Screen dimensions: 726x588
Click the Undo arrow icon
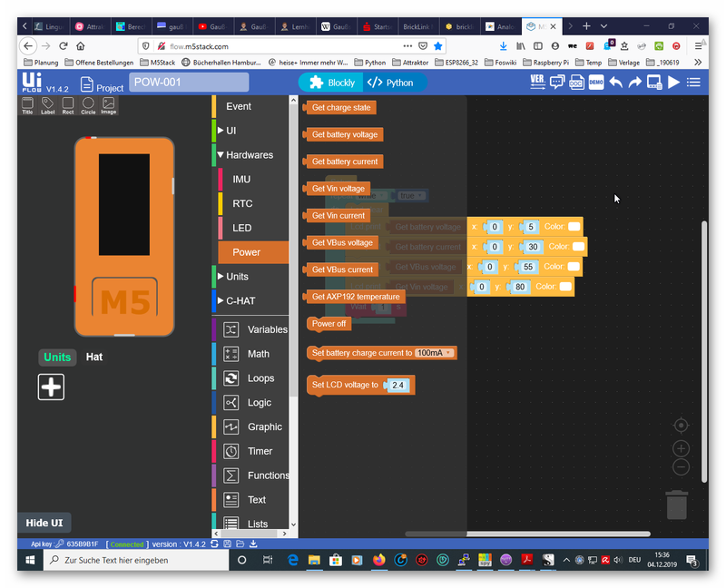tap(616, 83)
